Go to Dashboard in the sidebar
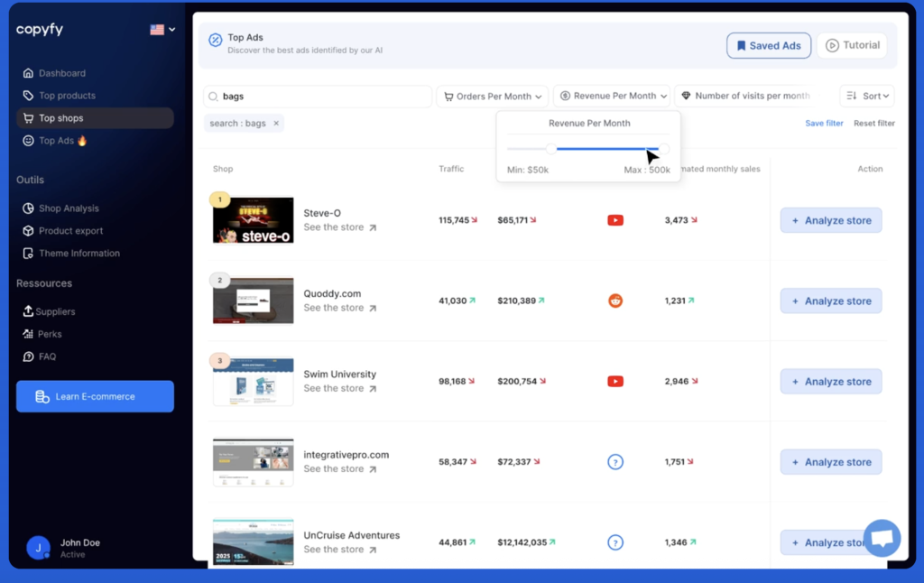 [61, 73]
